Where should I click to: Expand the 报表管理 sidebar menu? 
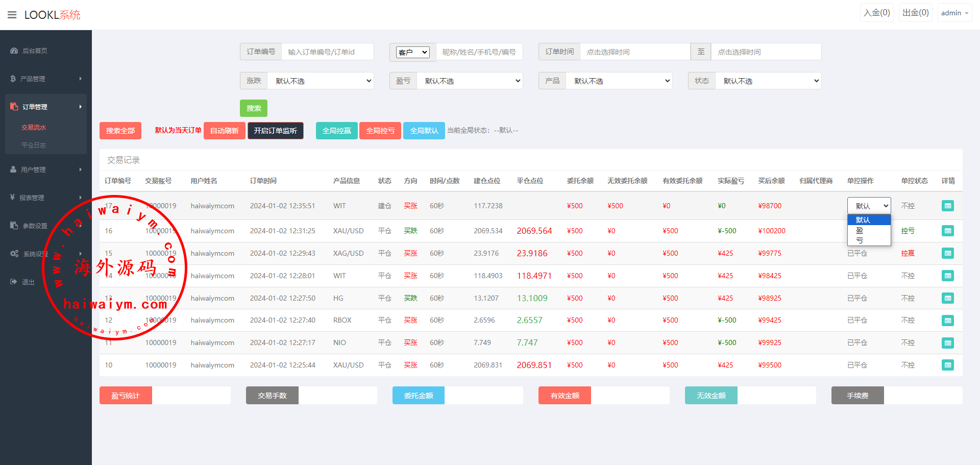[46, 198]
